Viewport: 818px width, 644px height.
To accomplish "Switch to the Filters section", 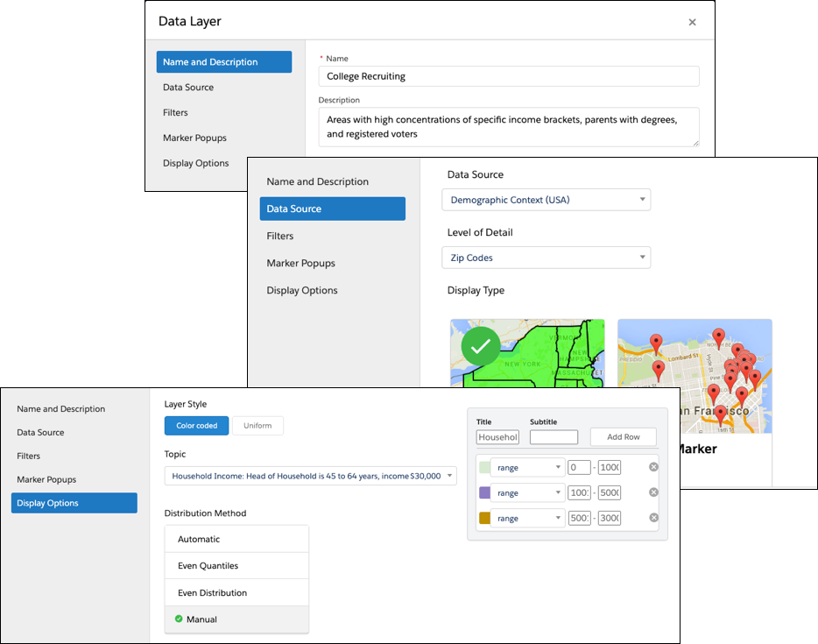I will coord(280,236).
